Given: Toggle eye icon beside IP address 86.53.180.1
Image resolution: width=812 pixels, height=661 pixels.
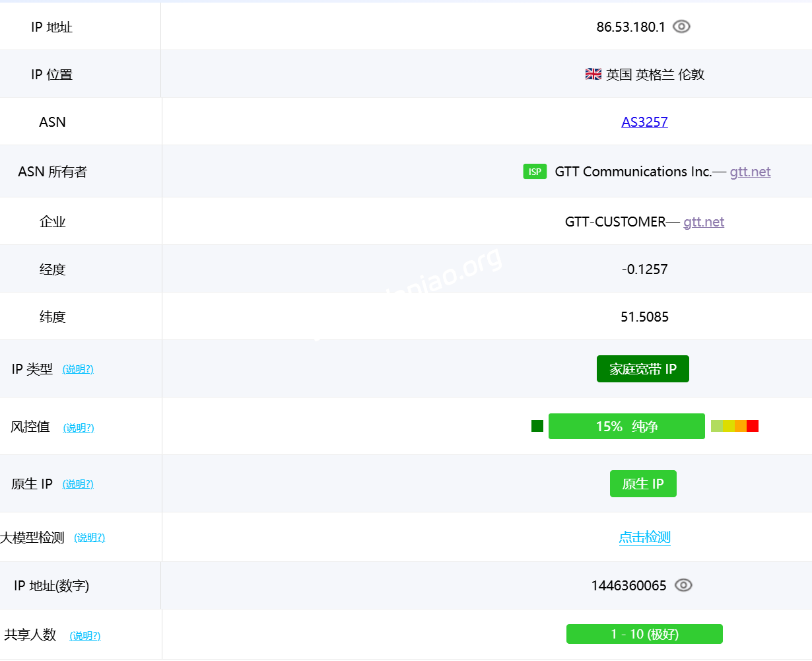Looking at the screenshot, I should (681, 26).
